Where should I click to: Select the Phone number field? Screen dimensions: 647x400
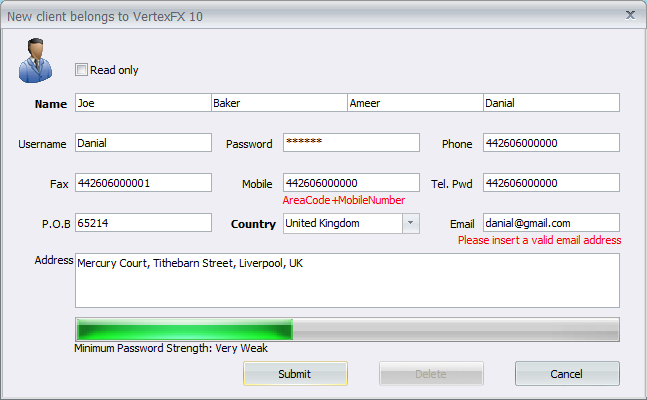551,143
